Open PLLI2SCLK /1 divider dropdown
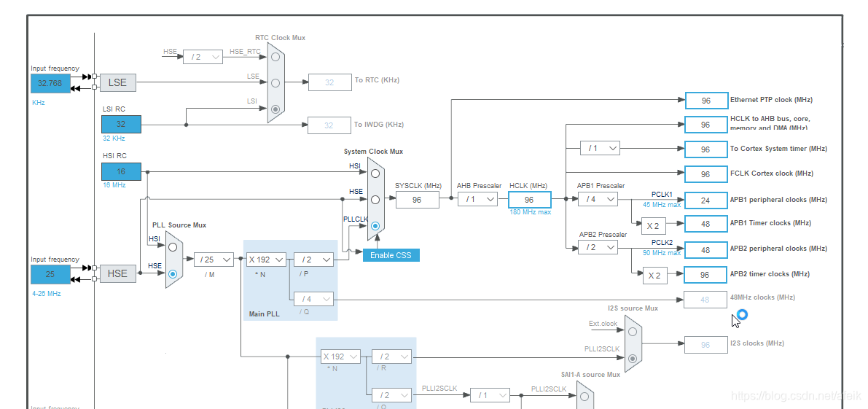The image size is (868, 409). 490,395
